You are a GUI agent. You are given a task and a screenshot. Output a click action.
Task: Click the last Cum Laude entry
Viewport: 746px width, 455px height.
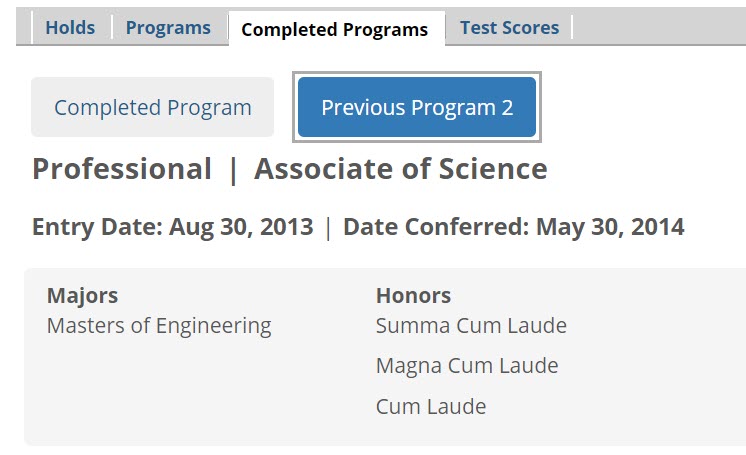431,407
